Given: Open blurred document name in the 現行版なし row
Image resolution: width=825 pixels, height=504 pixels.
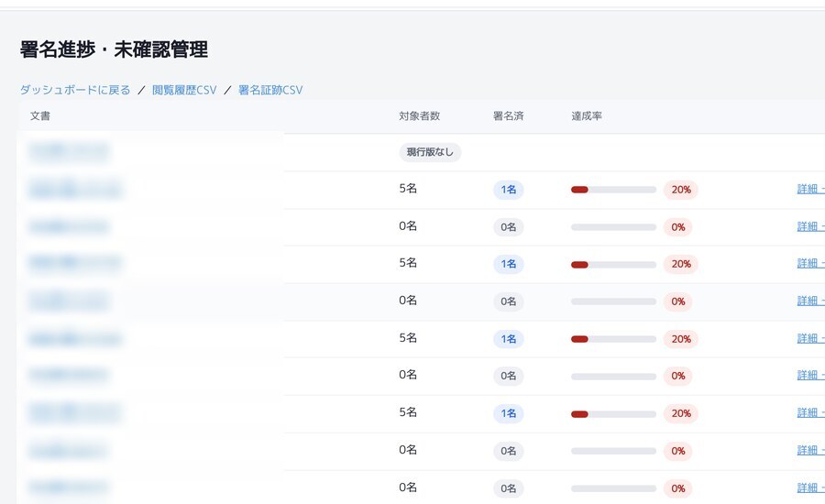Looking at the screenshot, I should 69,151.
